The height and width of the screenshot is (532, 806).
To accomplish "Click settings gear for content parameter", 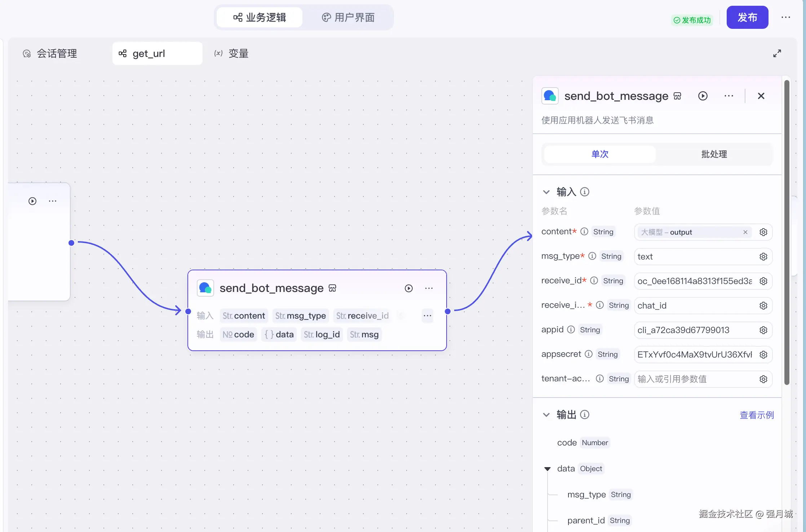I will [x=763, y=232].
